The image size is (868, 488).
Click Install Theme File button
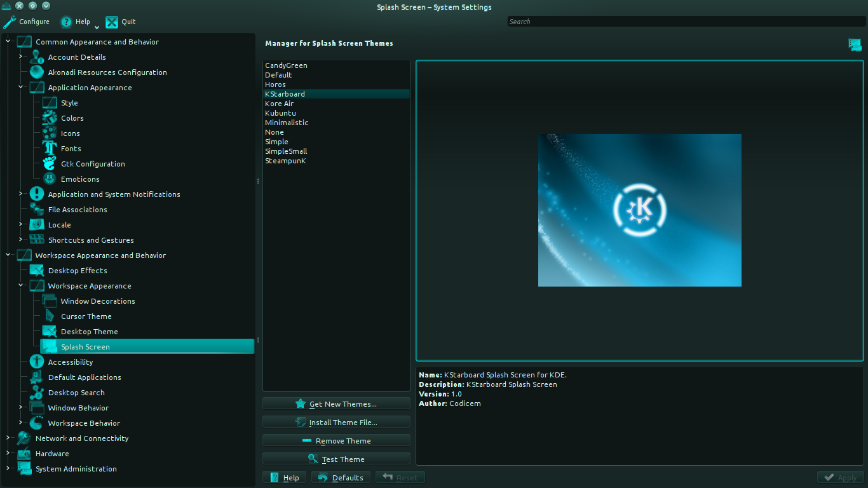[336, 423]
